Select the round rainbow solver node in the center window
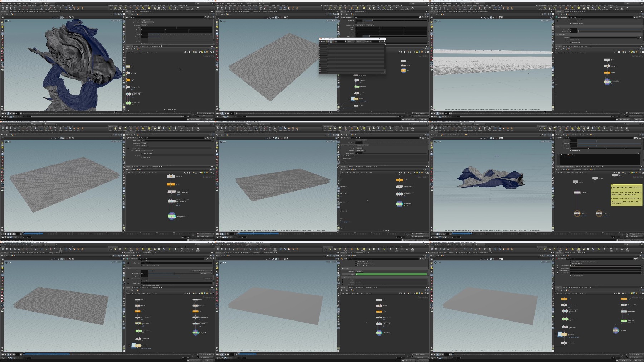Viewport: 644px width, 362px height. tap(400, 204)
